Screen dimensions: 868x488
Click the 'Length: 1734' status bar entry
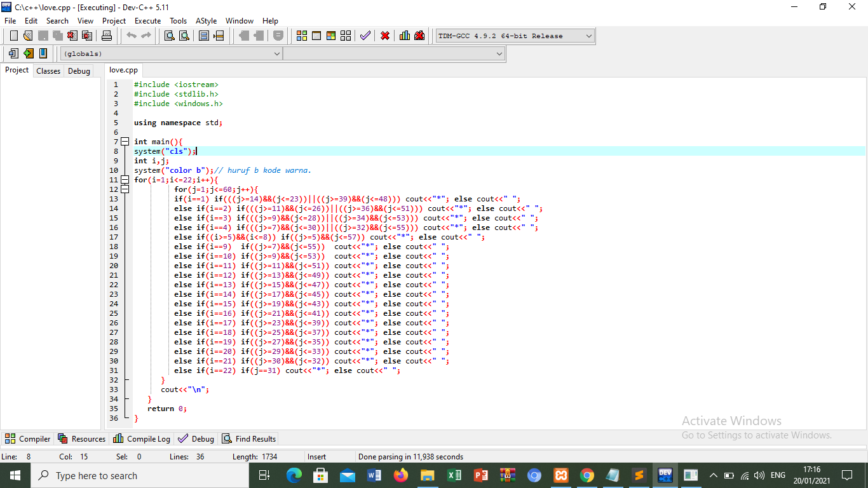pos(255,456)
